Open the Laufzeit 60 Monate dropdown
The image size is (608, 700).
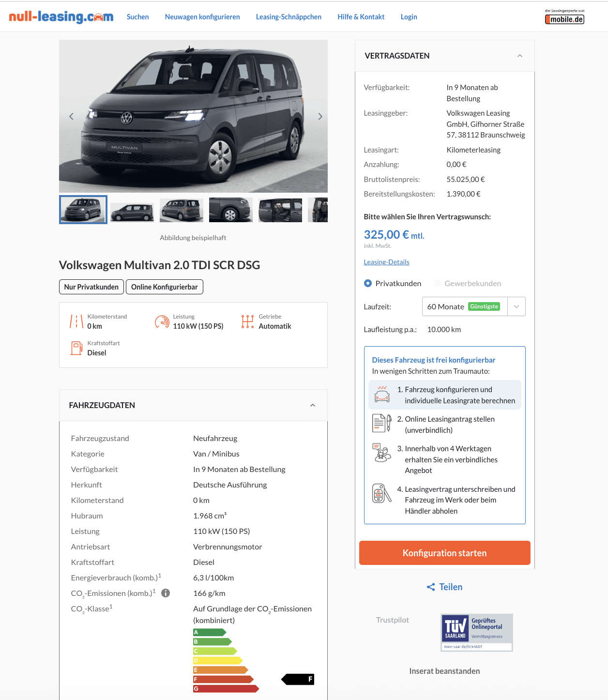[474, 306]
